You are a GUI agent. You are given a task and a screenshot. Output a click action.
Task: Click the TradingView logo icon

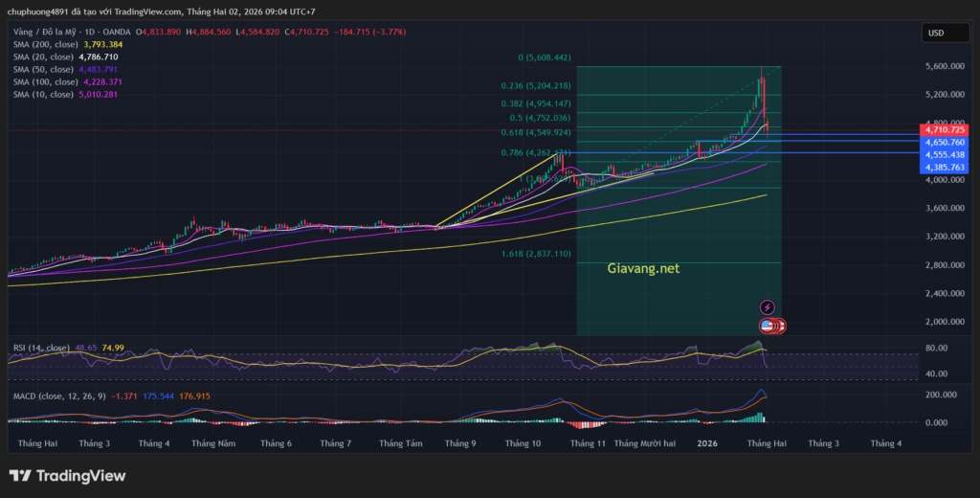pyautogui.click(x=19, y=476)
